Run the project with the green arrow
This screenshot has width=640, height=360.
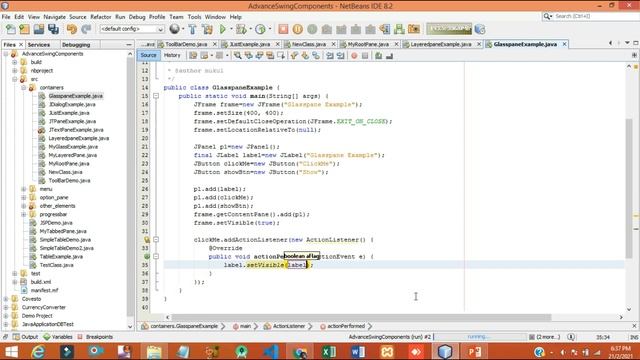click(222, 29)
